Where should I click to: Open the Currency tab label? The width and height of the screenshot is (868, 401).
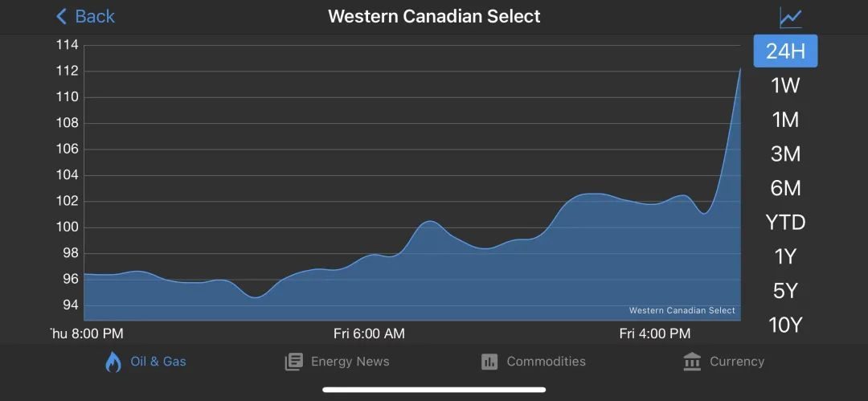737,362
